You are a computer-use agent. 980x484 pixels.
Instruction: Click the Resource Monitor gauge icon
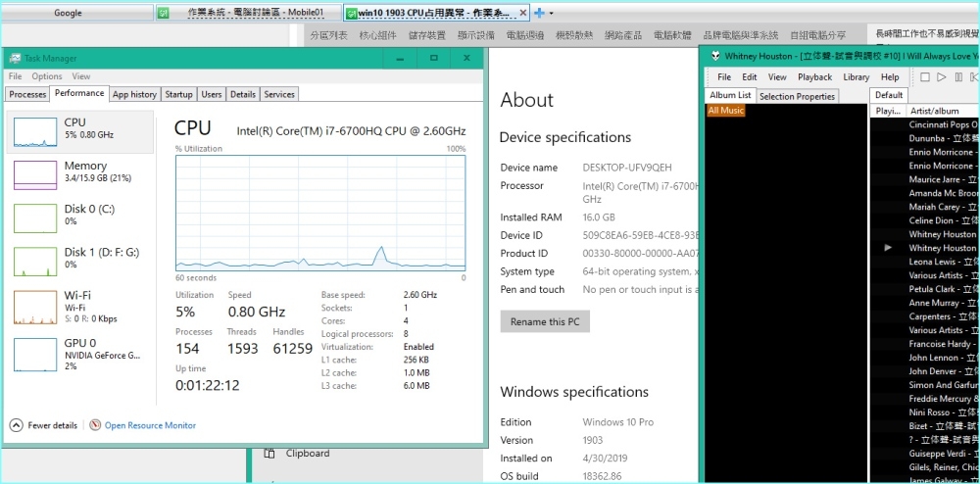95,425
